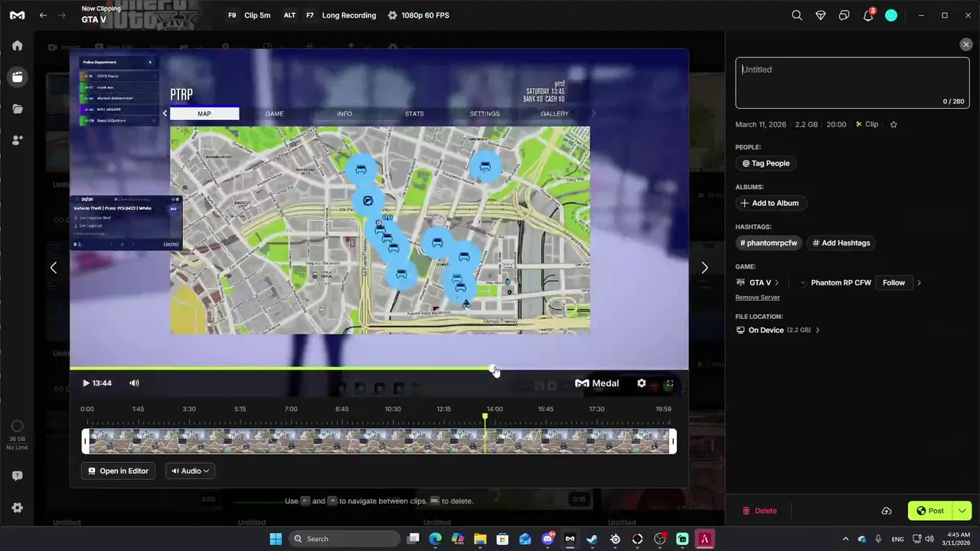Show hidden system tray icons
This screenshot has width=980, height=551.
click(x=845, y=539)
